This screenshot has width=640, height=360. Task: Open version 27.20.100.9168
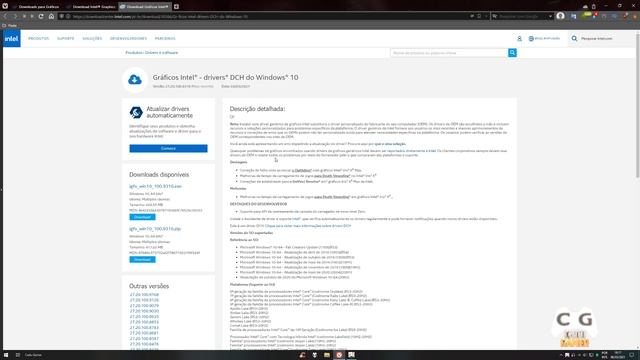tap(144, 294)
